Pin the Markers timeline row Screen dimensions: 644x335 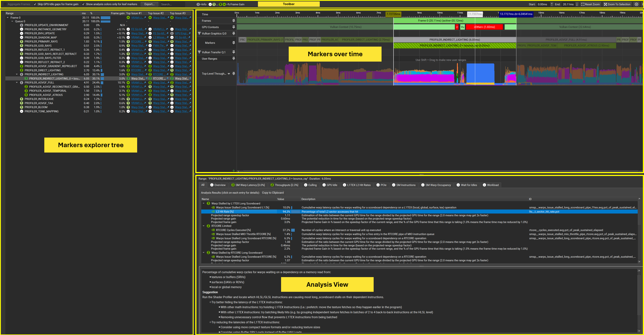tap(234, 43)
